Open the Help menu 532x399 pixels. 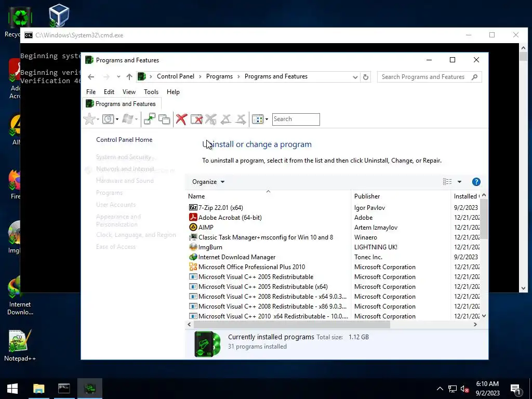coord(173,92)
